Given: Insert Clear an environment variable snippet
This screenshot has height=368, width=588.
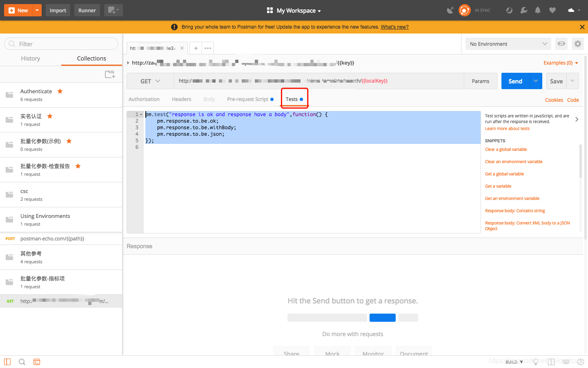Looking at the screenshot, I should coord(514,162).
